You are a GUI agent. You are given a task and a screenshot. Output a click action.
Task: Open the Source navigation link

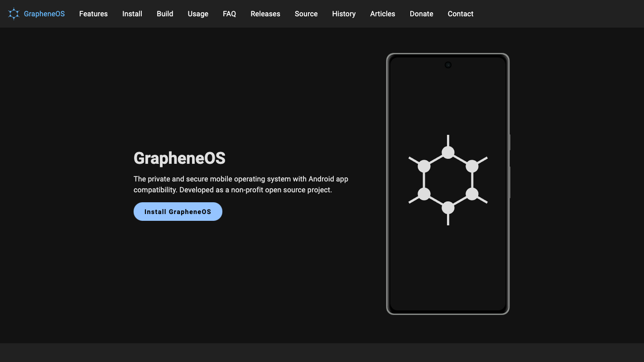[306, 14]
